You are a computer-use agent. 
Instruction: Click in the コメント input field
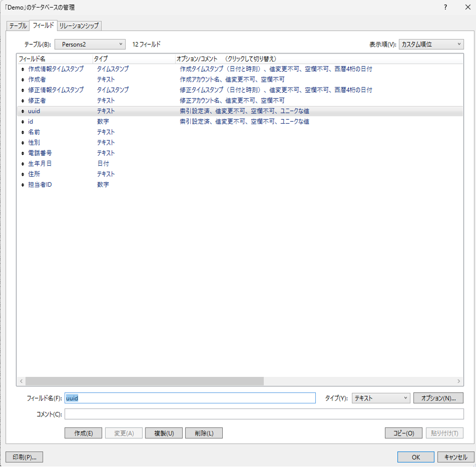point(264,414)
